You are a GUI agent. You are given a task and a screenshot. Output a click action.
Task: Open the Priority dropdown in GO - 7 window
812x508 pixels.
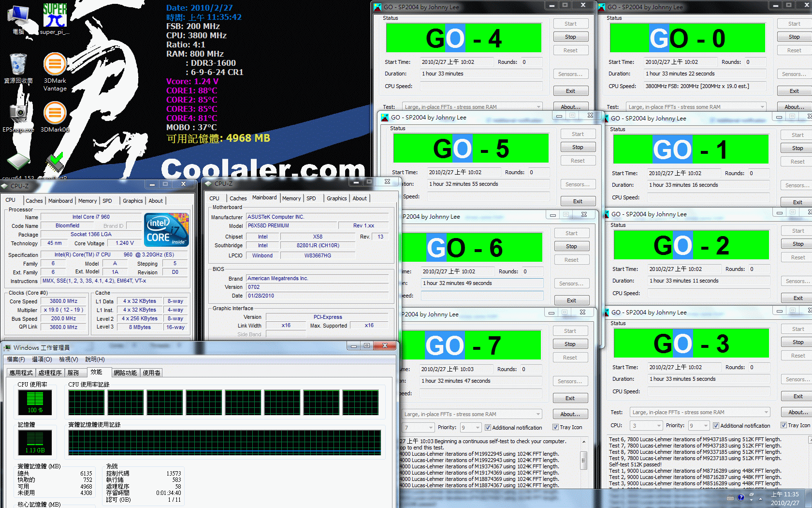pyautogui.click(x=471, y=428)
